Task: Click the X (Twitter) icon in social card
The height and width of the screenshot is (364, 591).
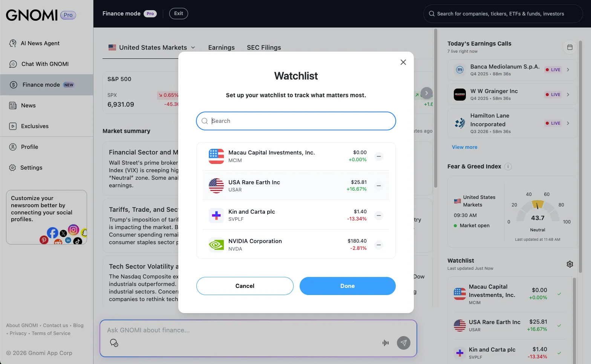Action: point(63,234)
